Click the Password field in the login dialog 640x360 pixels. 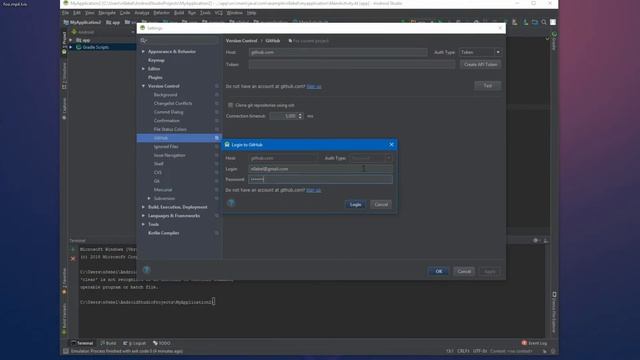point(320,179)
